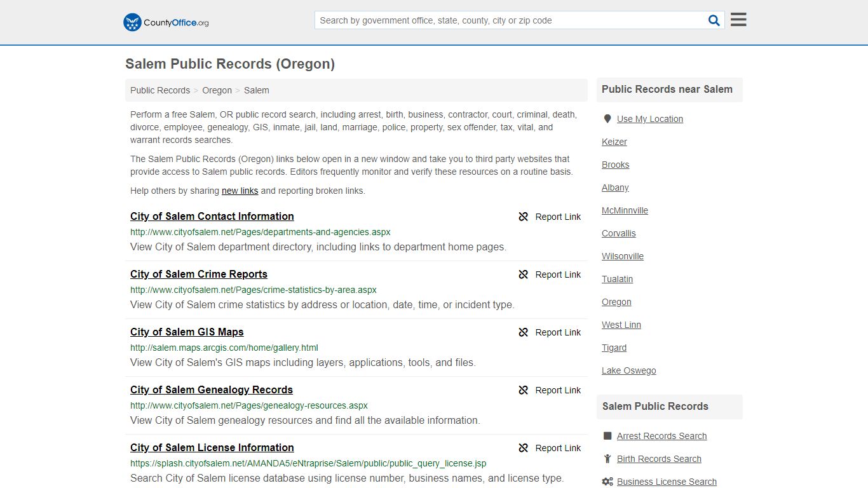Screen dimensions: 868x488
Task: Click Salem Public Records sidebar heading
Action: coord(655,406)
